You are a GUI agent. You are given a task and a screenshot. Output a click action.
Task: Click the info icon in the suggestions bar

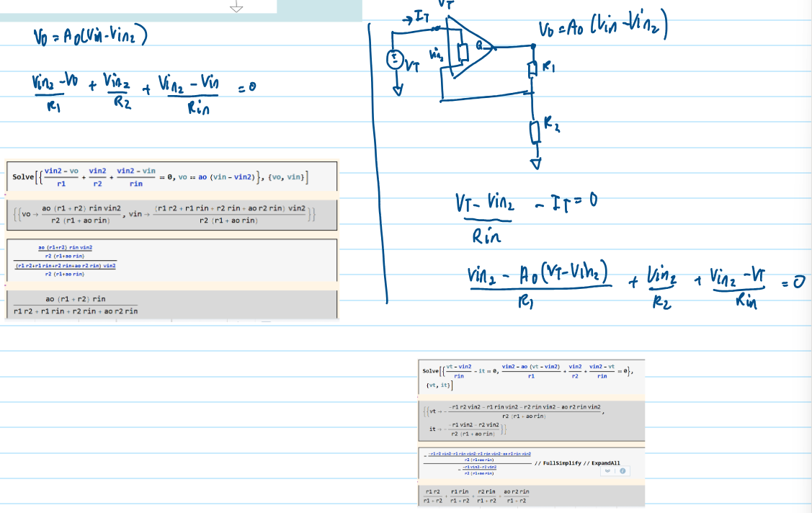click(622, 470)
